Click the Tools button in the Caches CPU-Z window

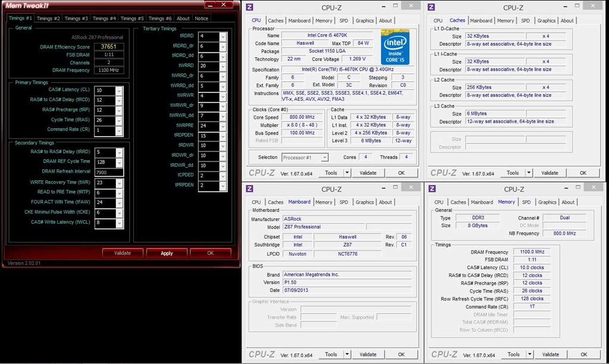(513, 173)
